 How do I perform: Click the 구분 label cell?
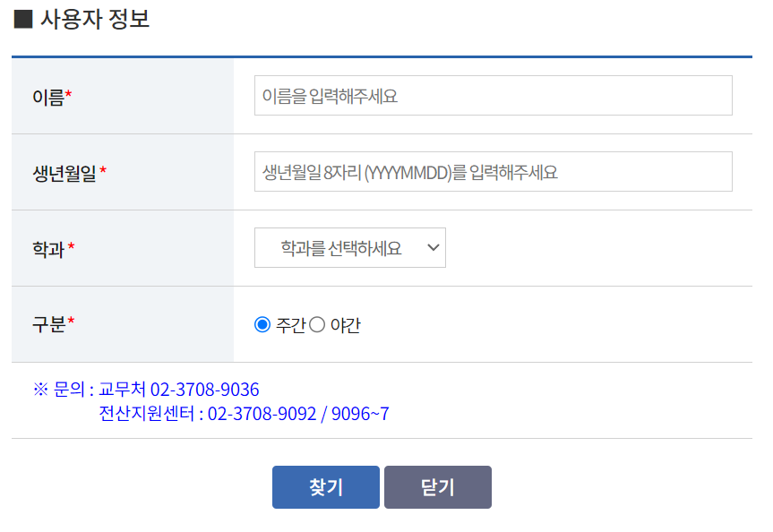43,323
